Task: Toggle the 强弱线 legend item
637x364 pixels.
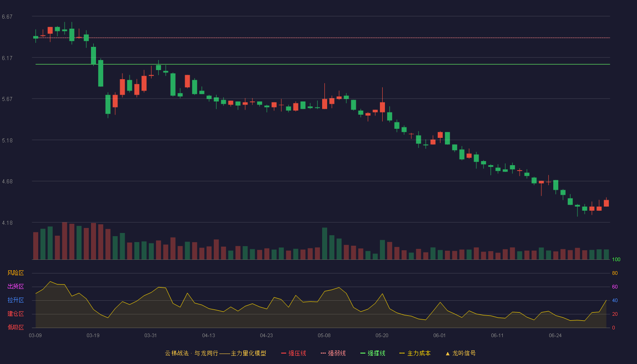Action: click(333, 353)
